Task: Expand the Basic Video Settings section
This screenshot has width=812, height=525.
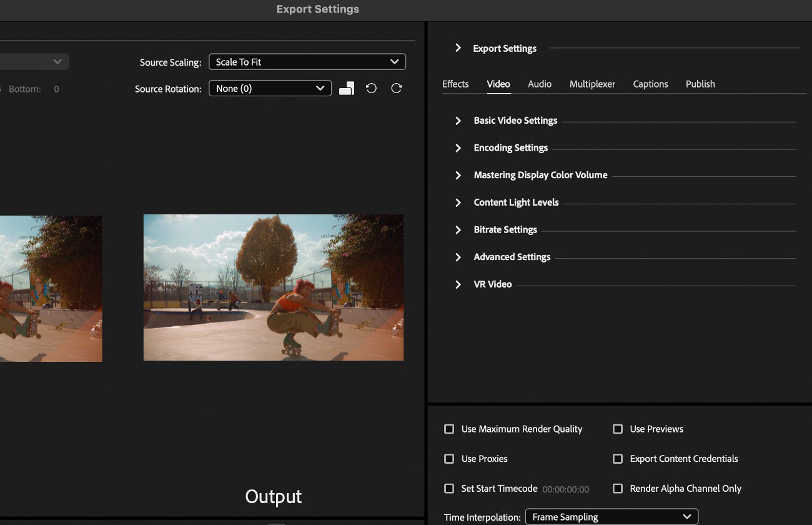Action: 458,121
